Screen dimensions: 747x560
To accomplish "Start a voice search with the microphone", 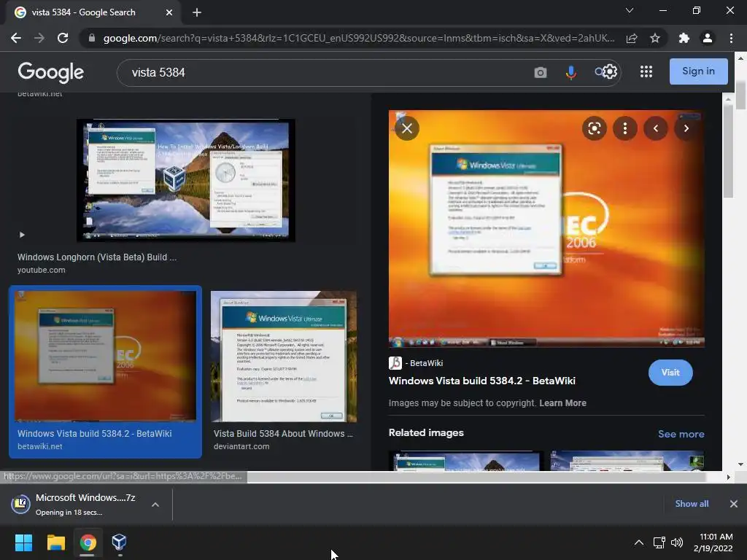I will point(570,72).
